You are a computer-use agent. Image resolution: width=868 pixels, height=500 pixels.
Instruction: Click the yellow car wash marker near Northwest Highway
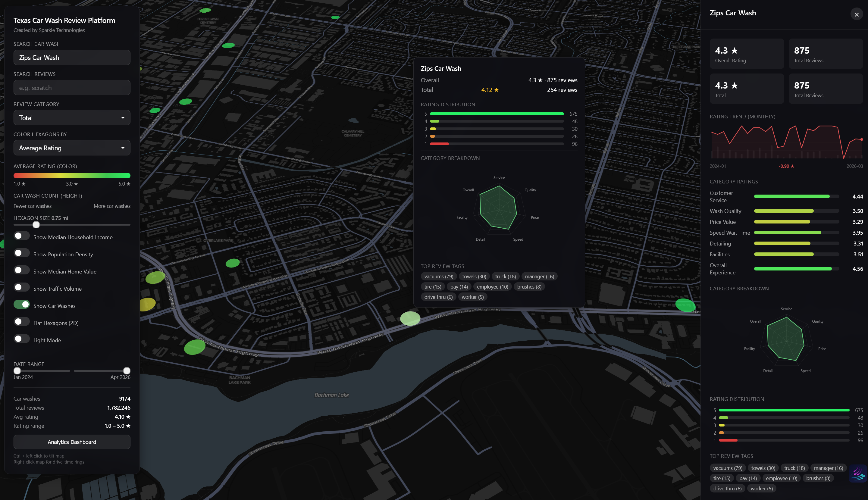coord(148,304)
